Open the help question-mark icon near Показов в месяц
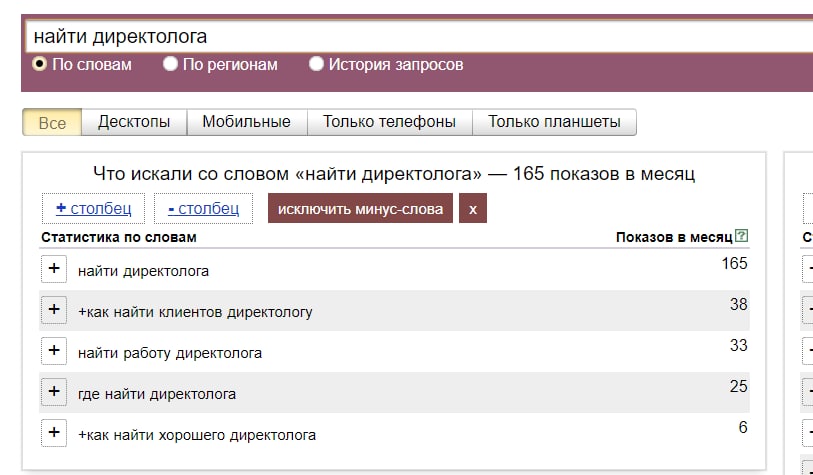This screenshot has height=475, width=813. pyautogui.click(x=742, y=236)
